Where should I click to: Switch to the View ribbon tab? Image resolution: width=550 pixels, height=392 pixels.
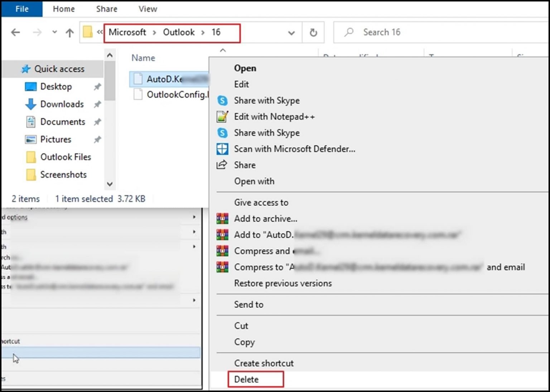point(147,9)
